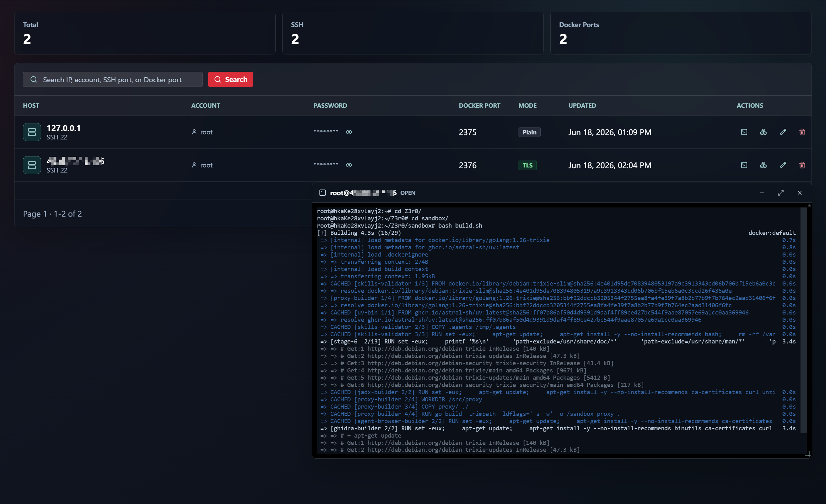Delete the 127.0.0.1 host entry
826x504 pixels.
[x=802, y=132]
